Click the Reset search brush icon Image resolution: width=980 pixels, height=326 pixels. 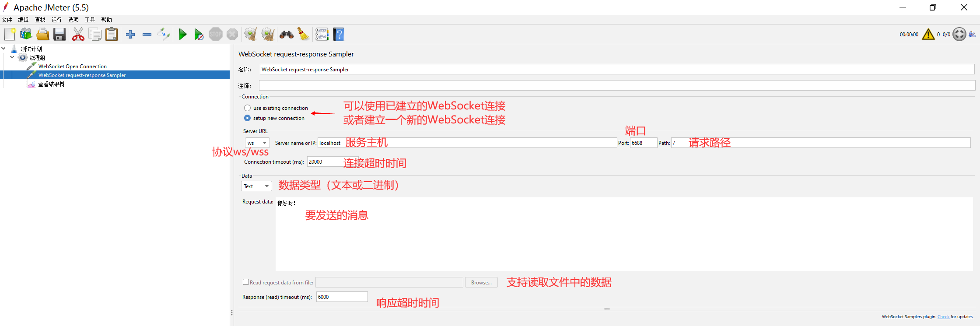coord(303,34)
